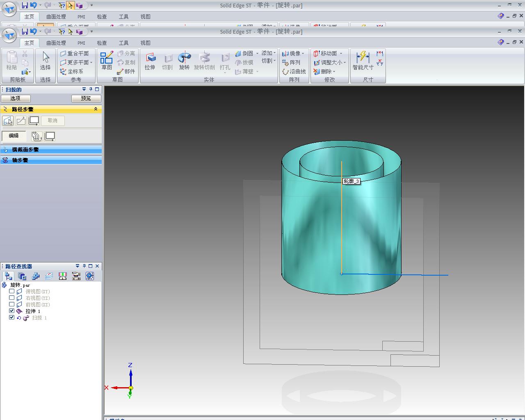Screen dimensions: 525x420
Task: Open the Sensors tab in PathFinder
Action: click(x=63, y=276)
